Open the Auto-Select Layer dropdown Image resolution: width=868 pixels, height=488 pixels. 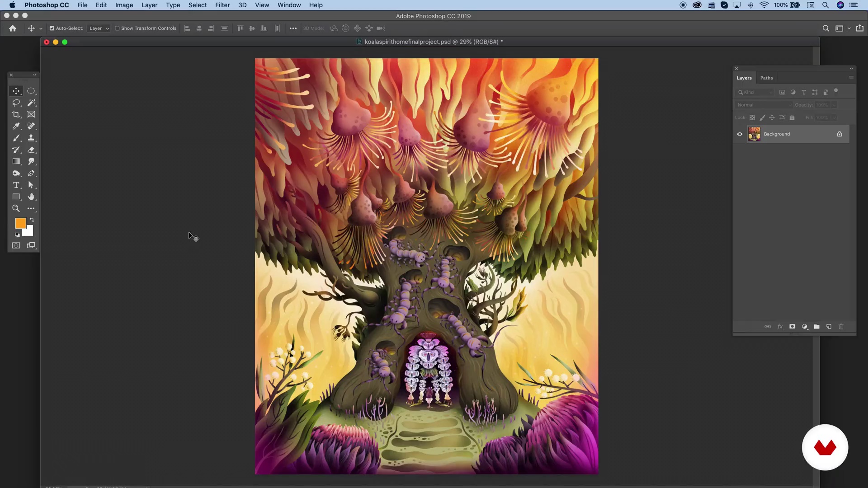pos(99,28)
